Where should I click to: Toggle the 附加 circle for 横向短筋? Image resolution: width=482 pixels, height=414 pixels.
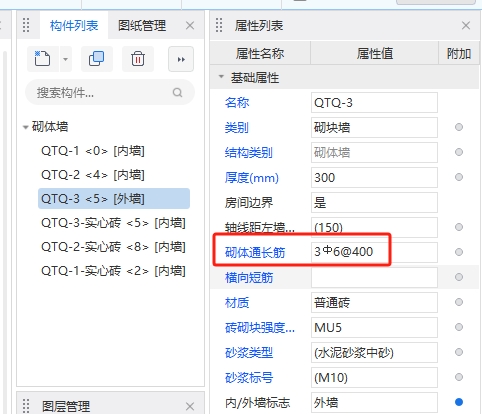459,277
